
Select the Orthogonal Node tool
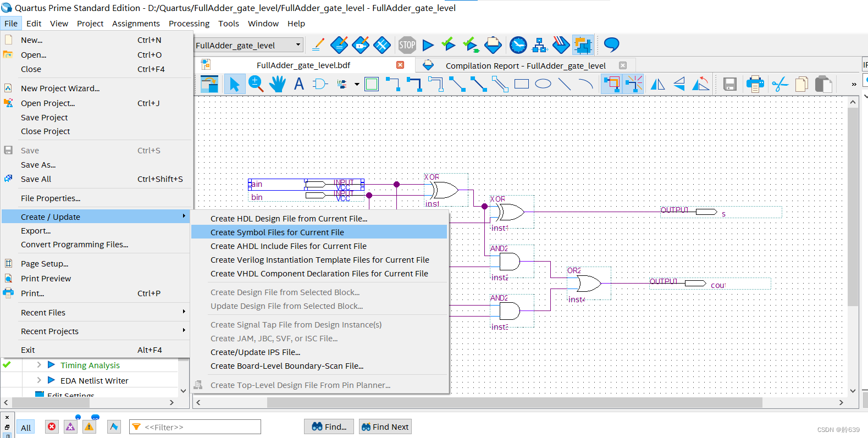(393, 84)
